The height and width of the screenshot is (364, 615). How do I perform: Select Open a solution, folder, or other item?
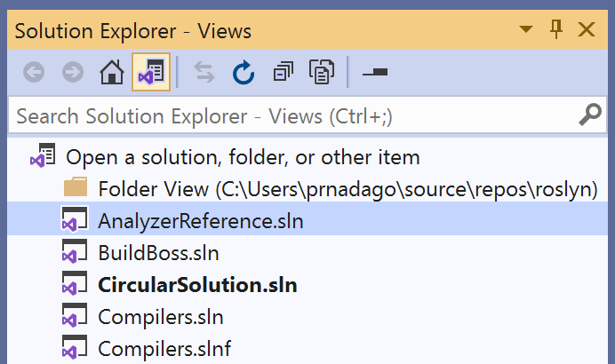pyautogui.click(x=243, y=158)
